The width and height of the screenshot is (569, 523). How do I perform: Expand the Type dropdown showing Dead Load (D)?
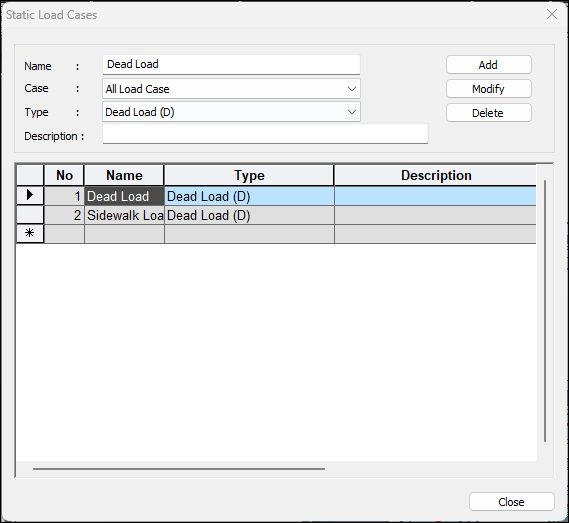click(231, 112)
